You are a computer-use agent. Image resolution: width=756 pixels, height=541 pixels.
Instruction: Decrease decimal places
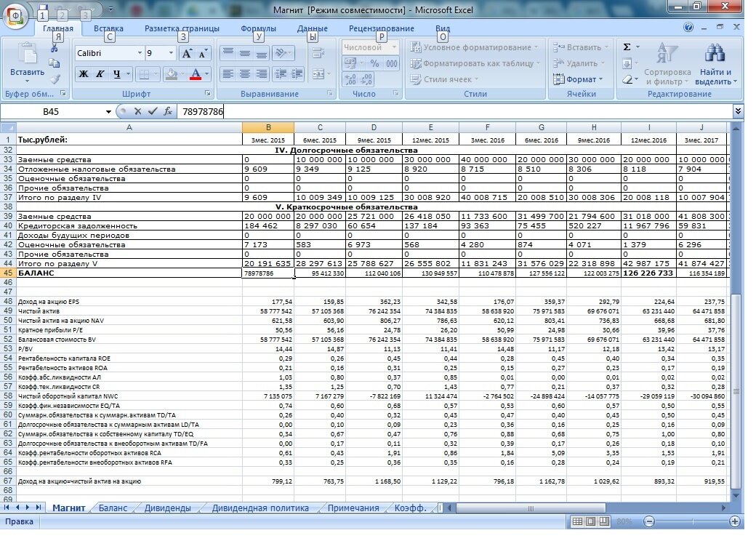[x=366, y=79]
